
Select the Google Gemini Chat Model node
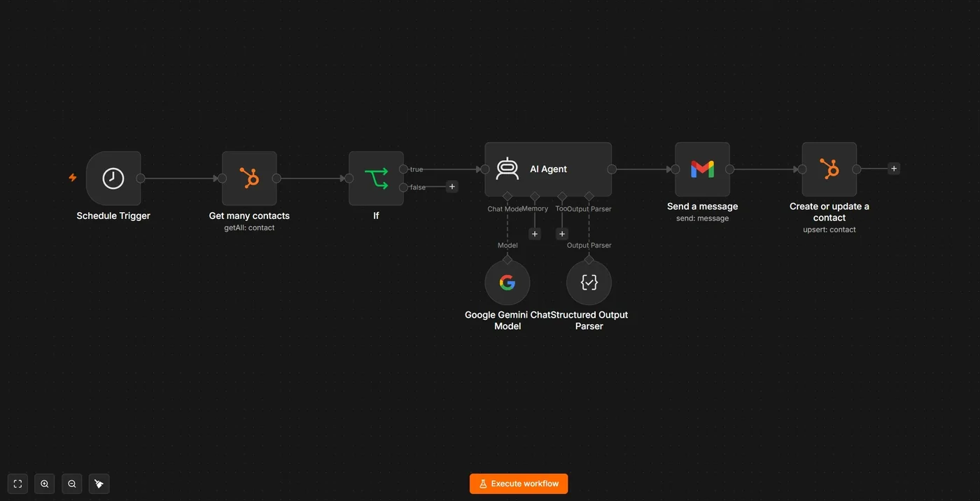click(507, 283)
